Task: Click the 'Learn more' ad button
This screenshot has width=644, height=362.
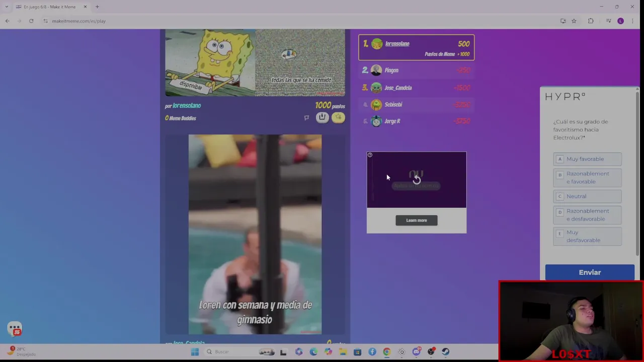Action: click(417, 220)
